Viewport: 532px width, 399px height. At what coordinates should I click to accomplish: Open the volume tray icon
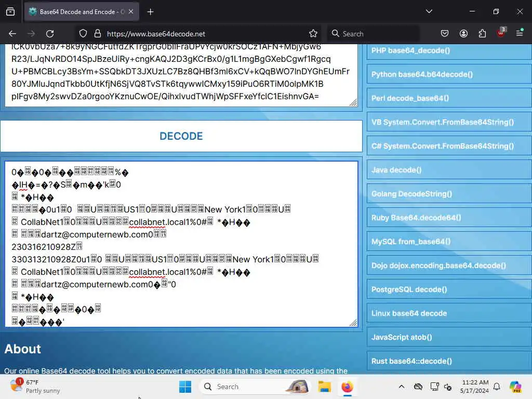[448, 387]
